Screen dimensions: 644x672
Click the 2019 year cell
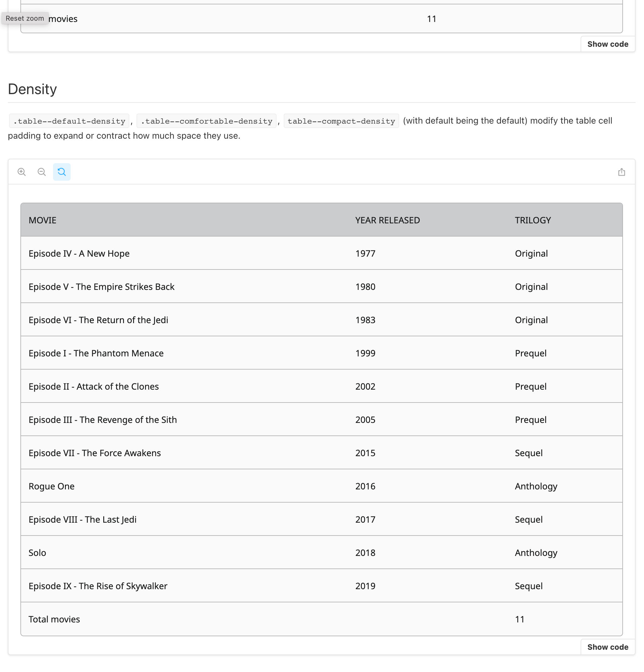(365, 586)
